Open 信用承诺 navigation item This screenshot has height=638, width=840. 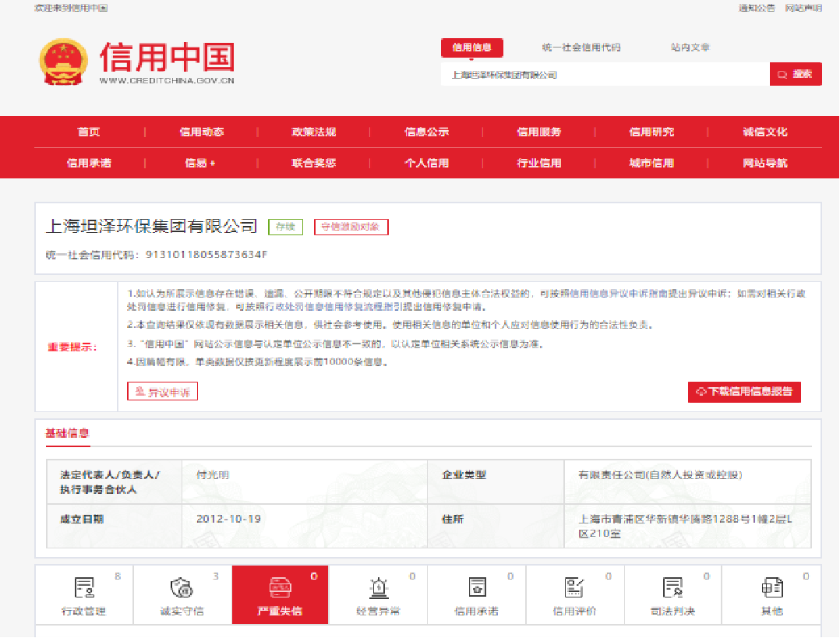tap(89, 163)
